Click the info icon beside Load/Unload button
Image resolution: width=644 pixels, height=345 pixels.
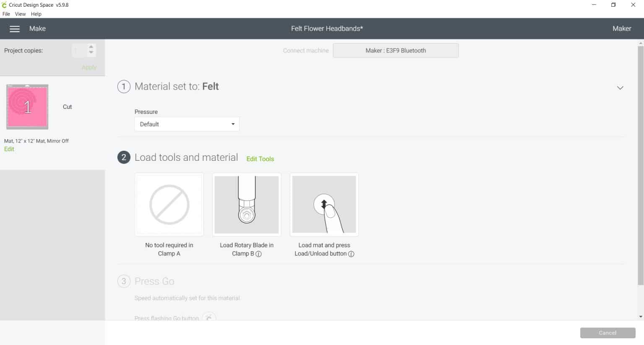point(351,254)
